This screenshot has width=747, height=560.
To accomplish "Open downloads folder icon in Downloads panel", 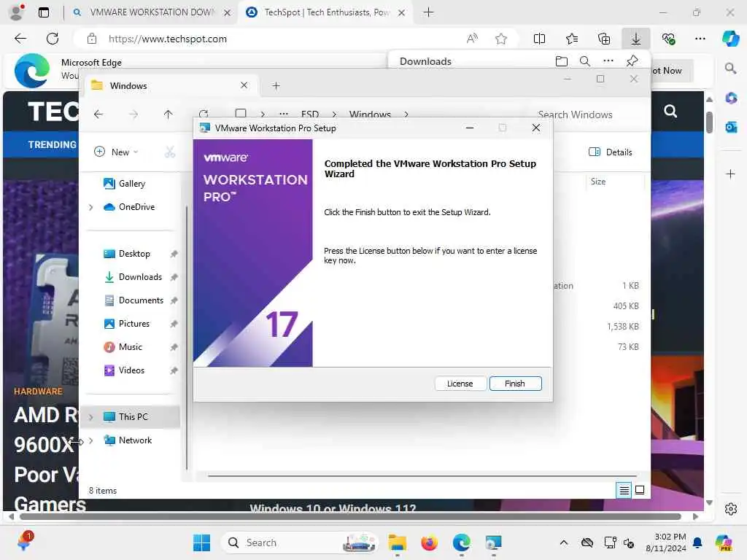I will point(562,61).
